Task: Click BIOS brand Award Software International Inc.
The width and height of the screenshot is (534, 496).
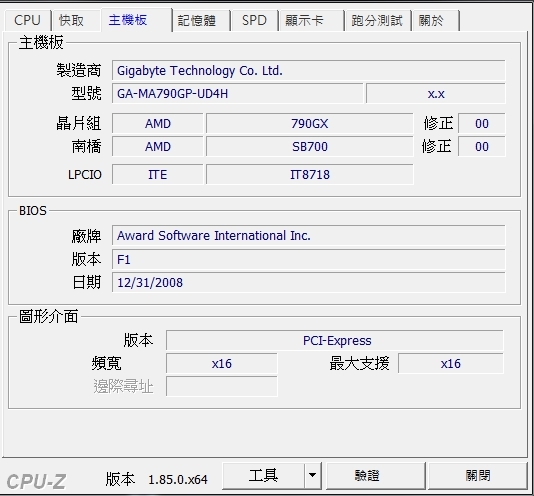Action: click(x=309, y=235)
